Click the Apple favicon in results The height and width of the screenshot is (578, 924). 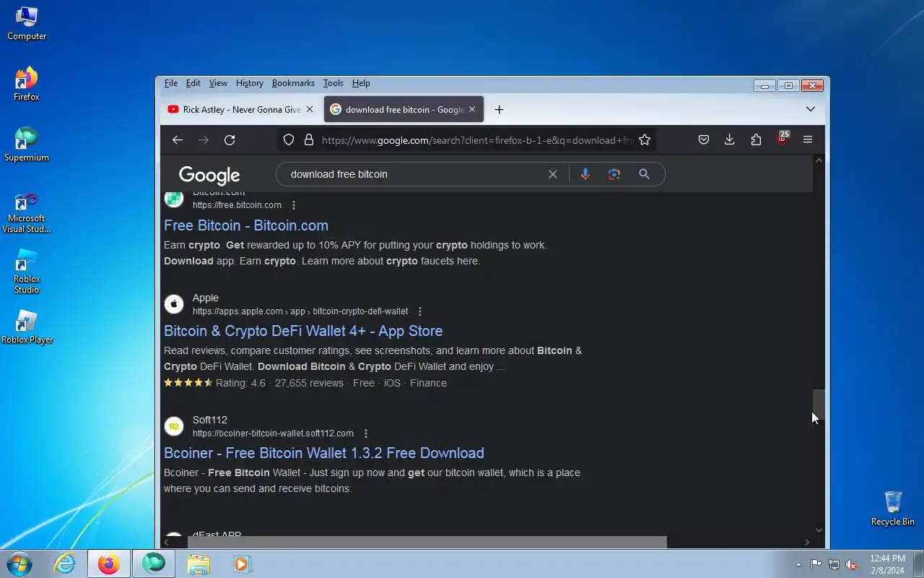tap(174, 304)
